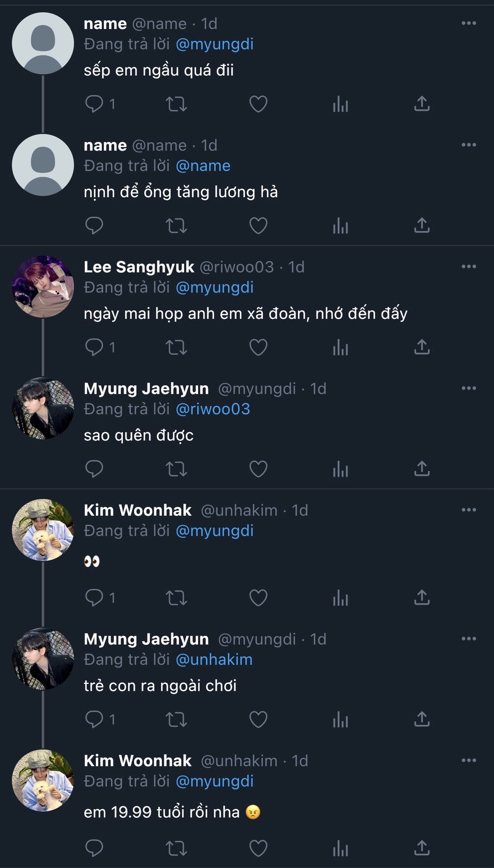The height and width of the screenshot is (868, 494).
Task: Retweet the "nịnh để ổng tăng lương hả" reply
Action: (176, 226)
